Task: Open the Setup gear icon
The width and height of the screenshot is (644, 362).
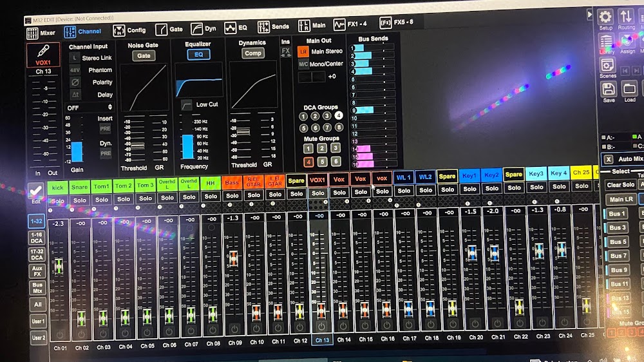Action: 605,17
